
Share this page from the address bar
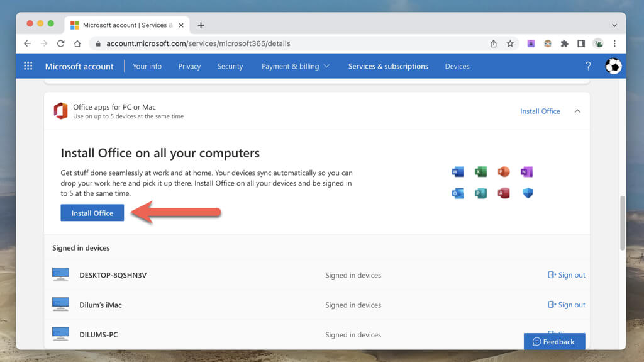click(493, 43)
